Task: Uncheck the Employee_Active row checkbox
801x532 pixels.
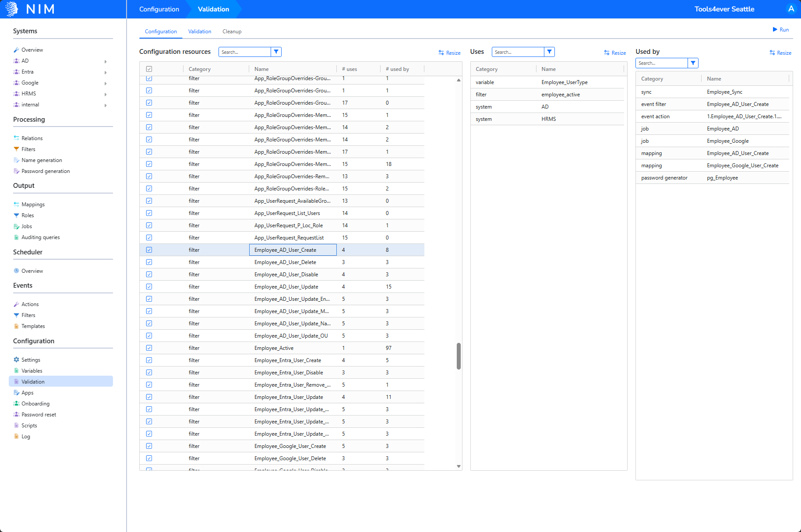Action: click(x=149, y=348)
